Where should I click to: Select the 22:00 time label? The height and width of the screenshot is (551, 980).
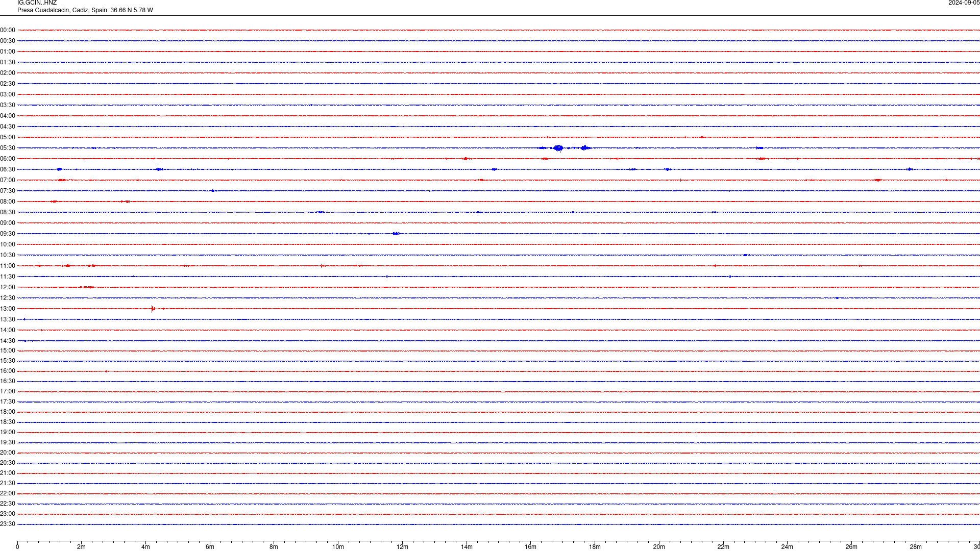tap(8, 493)
